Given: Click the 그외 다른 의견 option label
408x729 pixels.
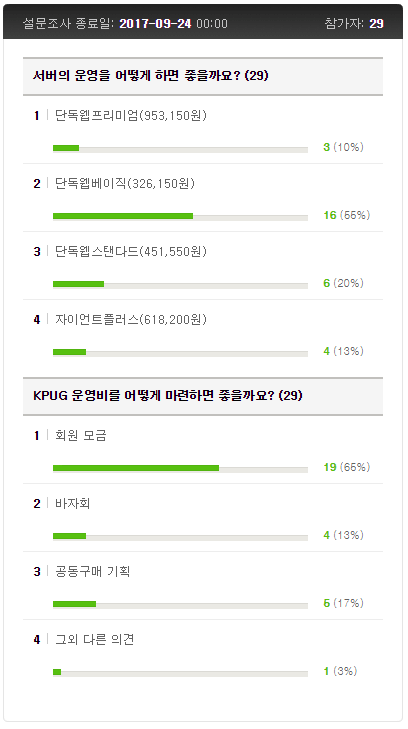Looking at the screenshot, I should [95, 639].
